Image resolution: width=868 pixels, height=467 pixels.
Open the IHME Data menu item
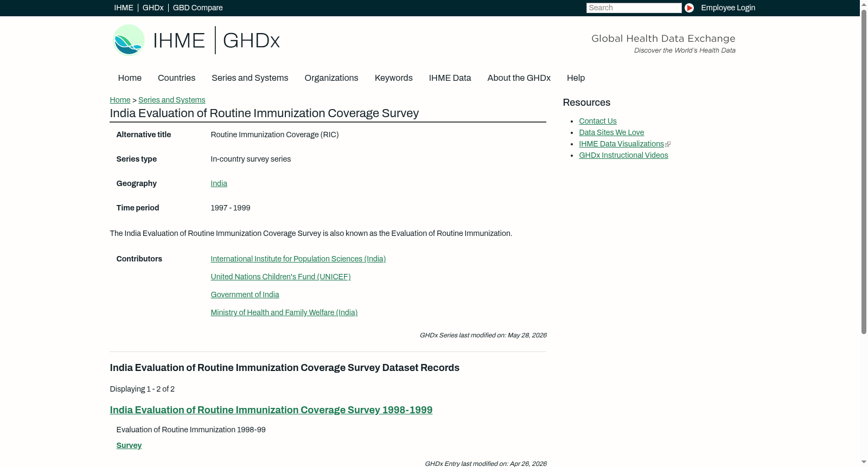pyautogui.click(x=450, y=78)
